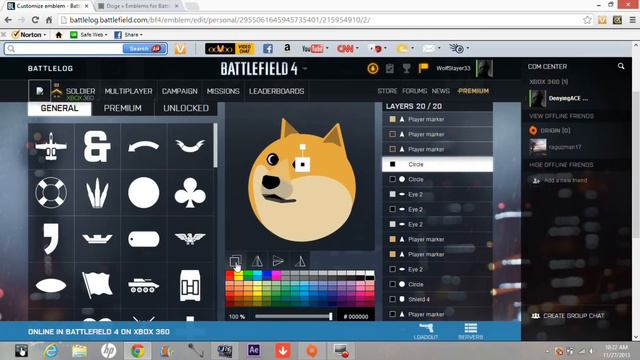Image resolution: width=640 pixels, height=360 pixels.
Task: Pick the tank emblem shape
Action: (x=143, y=285)
